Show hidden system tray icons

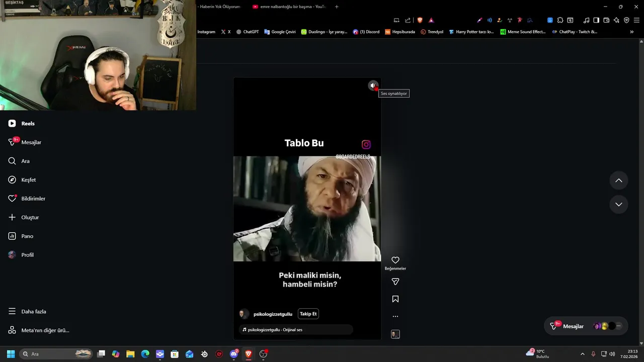coord(583,354)
